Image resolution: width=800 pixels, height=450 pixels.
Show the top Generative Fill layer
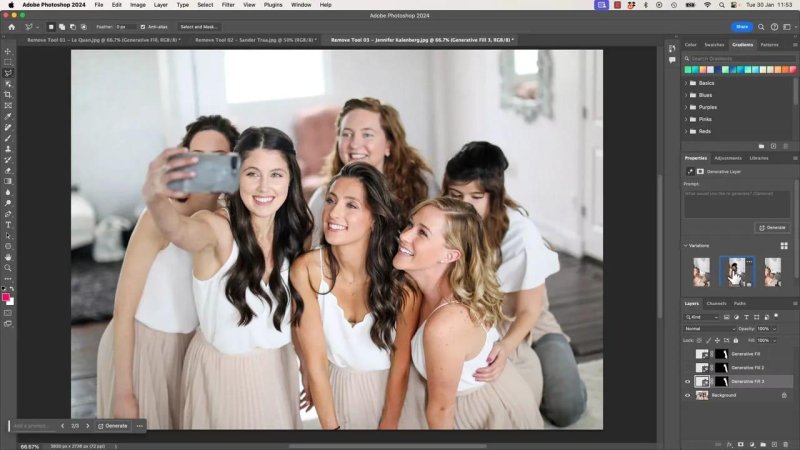pos(687,354)
